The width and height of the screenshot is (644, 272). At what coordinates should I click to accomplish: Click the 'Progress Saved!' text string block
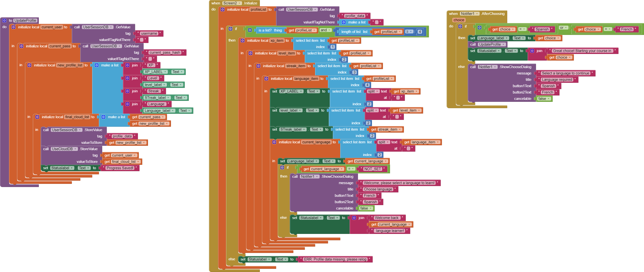point(120,168)
